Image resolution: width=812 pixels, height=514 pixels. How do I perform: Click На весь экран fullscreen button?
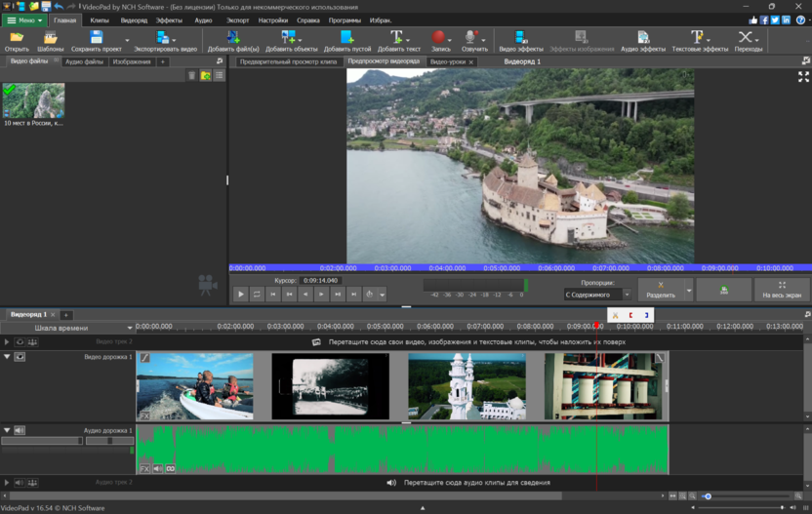pyautogui.click(x=782, y=290)
